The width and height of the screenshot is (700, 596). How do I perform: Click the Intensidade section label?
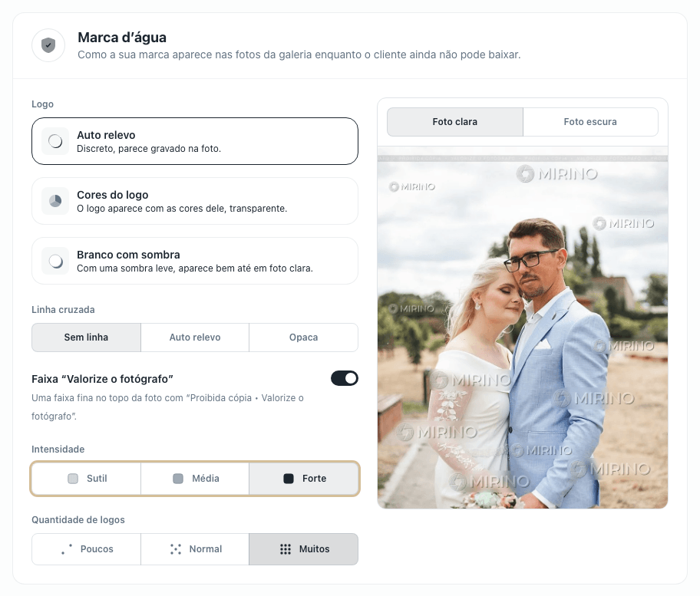[58, 449]
